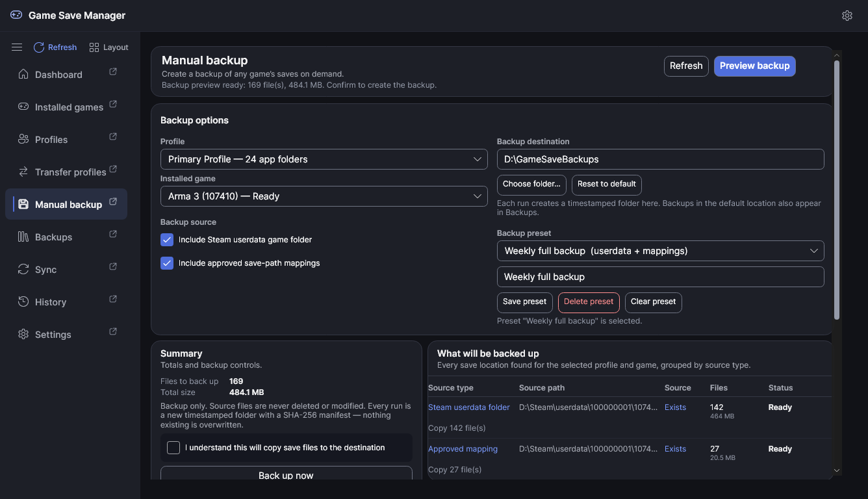Pop out Manual backup in new window
The image size is (868, 499).
point(113,201)
